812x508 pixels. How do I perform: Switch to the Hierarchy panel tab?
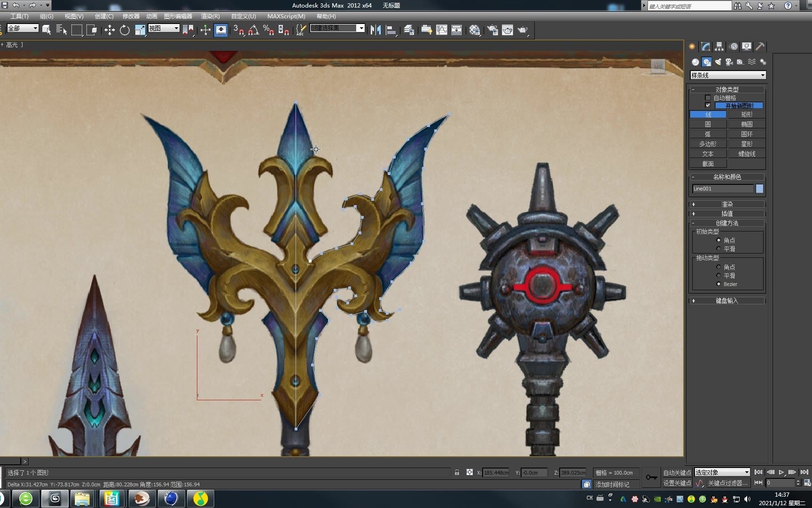click(719, 46)
